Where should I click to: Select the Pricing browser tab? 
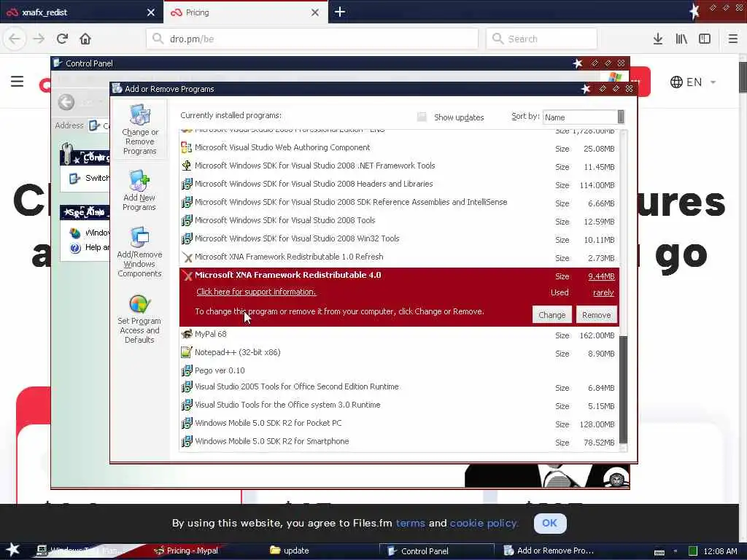245,12
